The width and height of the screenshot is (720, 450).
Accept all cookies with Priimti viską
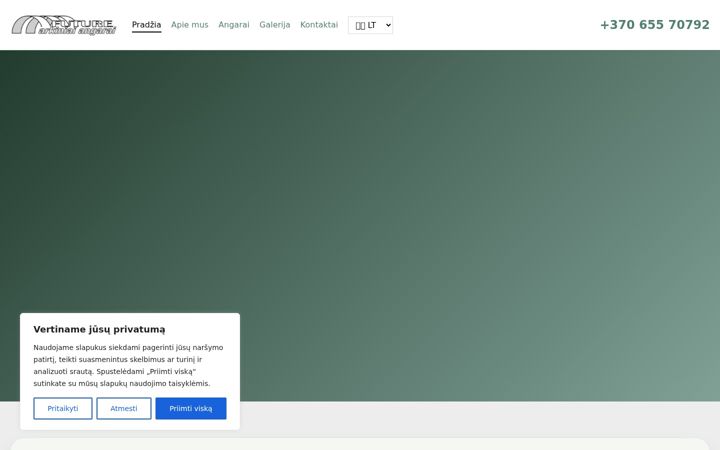click(x=191, y=408)
